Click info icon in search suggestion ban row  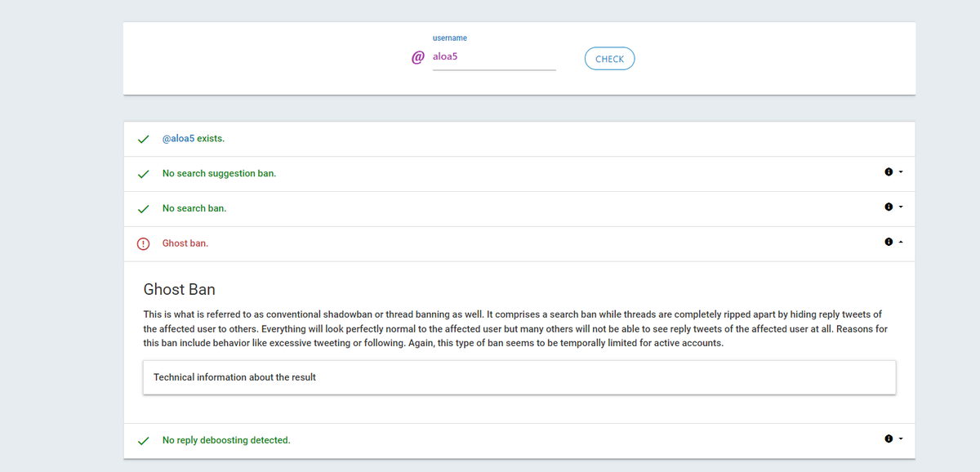888,172
